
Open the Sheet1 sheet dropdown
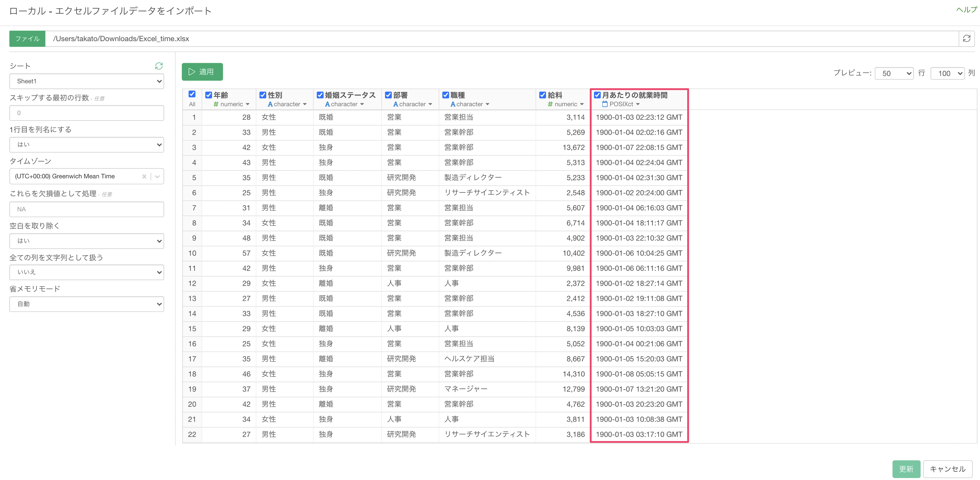point(87,81)
